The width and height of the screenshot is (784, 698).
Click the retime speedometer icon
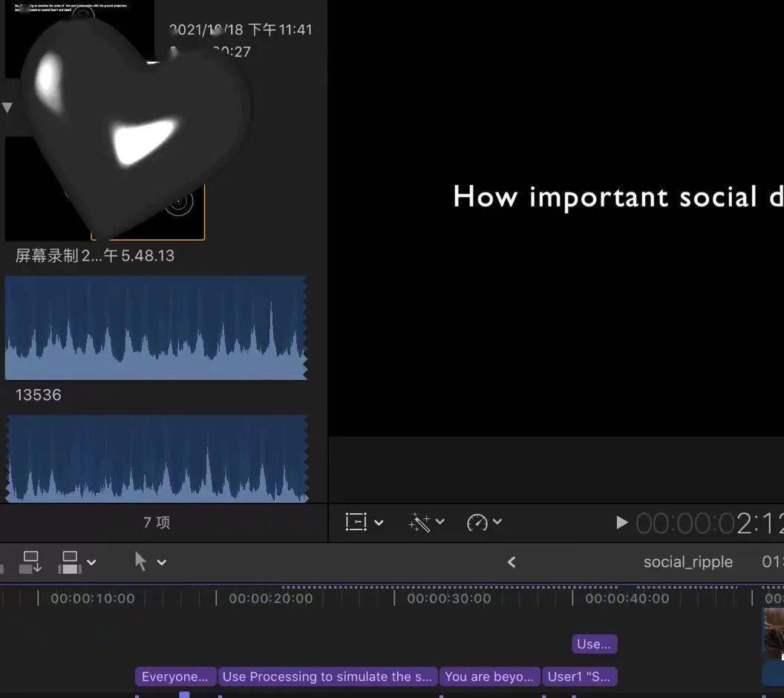477,523
